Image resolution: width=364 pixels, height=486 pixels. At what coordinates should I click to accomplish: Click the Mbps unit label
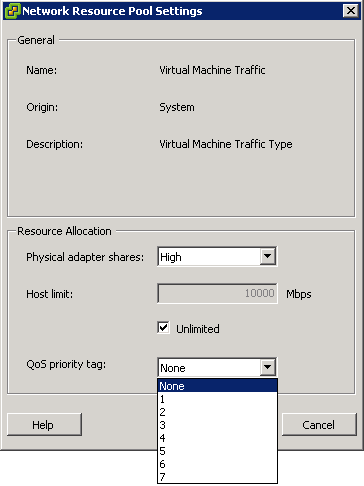299,294
